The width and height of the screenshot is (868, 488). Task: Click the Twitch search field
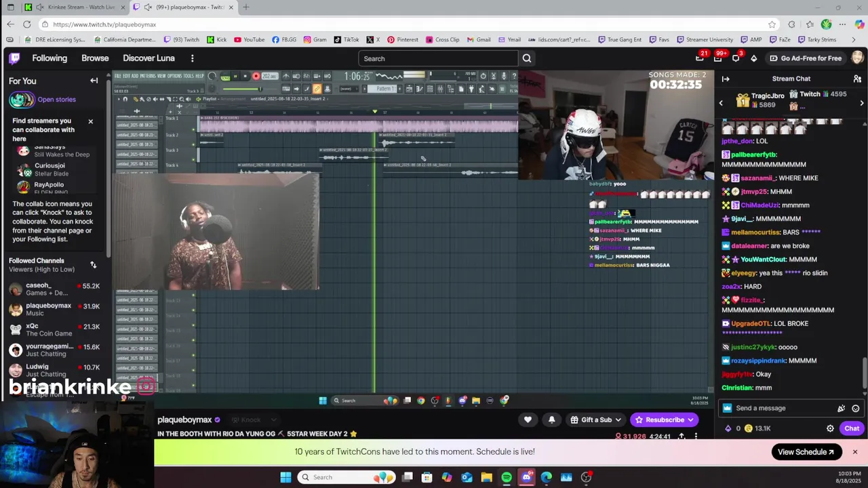click(x=438, y=58)
